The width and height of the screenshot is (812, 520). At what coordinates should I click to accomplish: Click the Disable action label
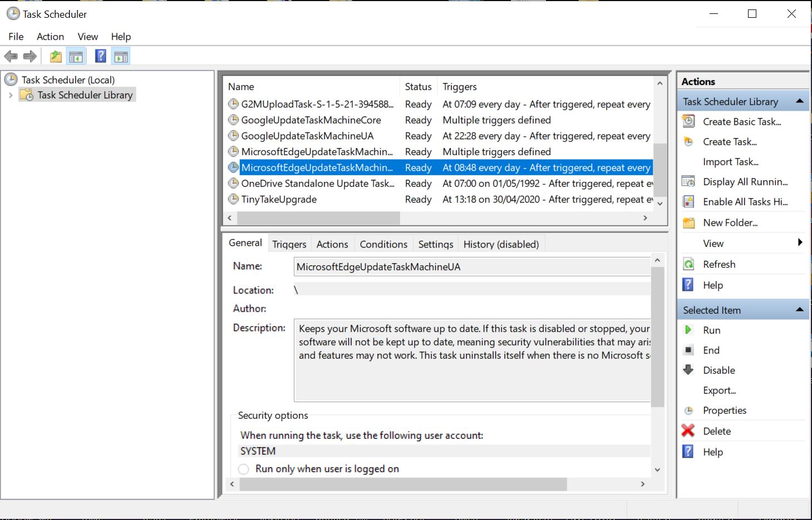pyautogui.click(x=719, y=370)
